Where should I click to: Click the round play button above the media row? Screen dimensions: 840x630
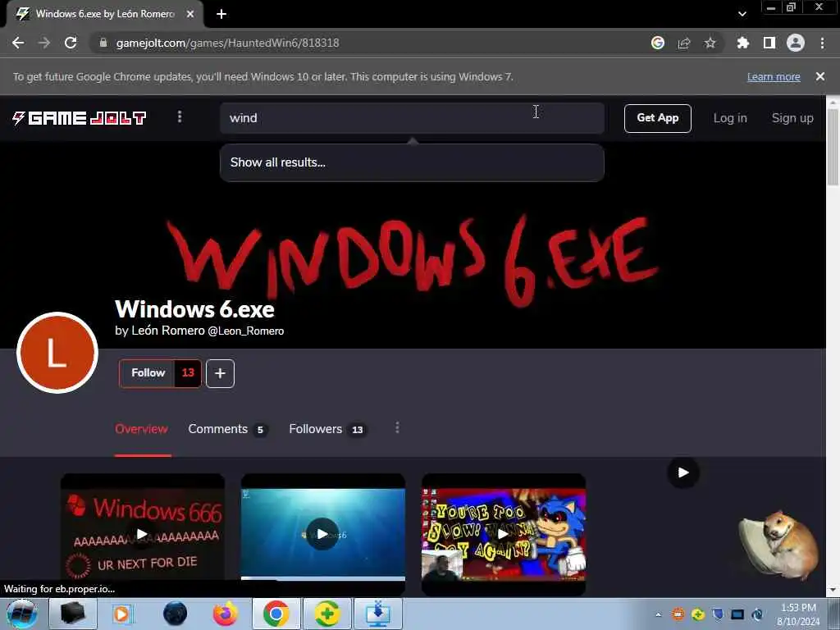682,472
